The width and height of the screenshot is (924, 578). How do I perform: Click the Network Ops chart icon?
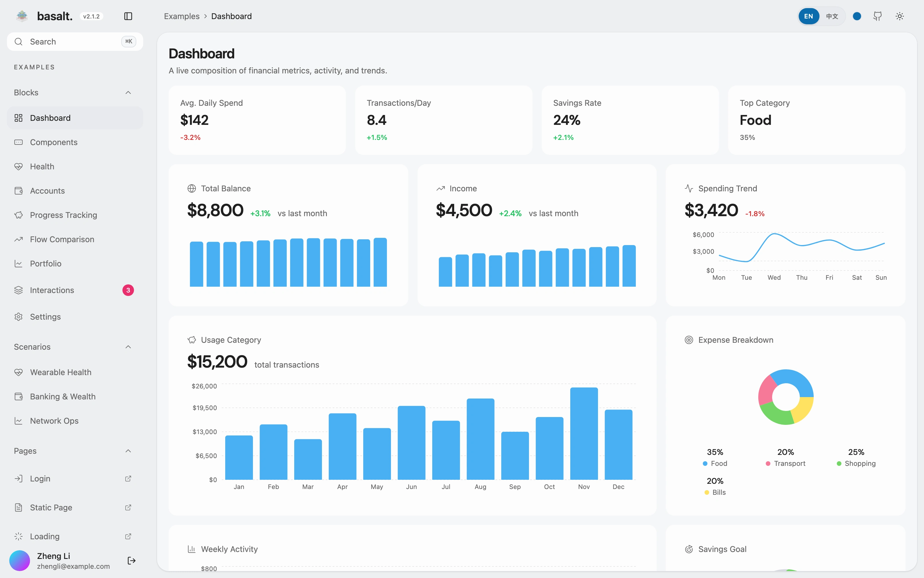pyautogui.click(x=18, y=421)
